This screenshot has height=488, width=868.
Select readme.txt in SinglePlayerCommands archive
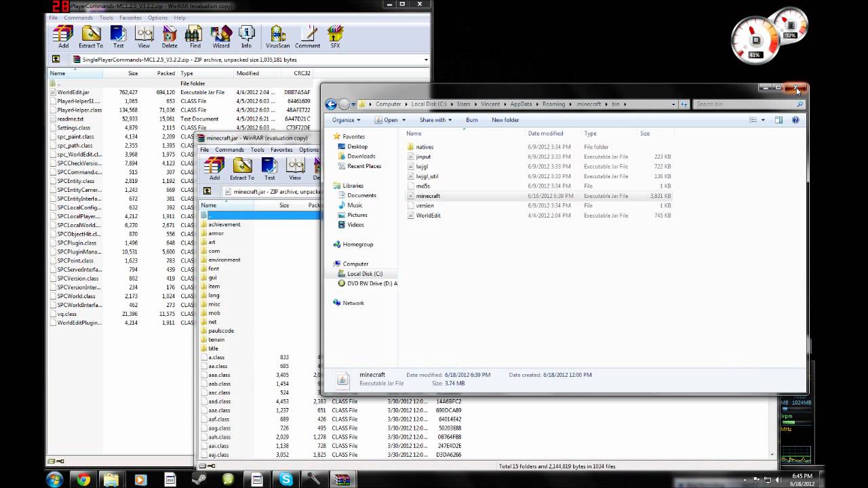coord(71,119)
